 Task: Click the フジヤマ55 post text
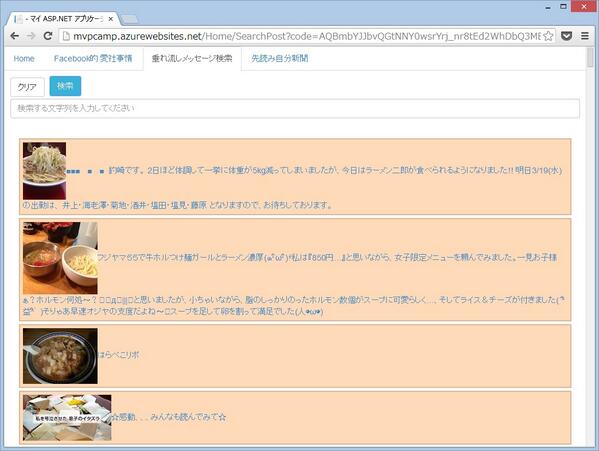(327, 257)
